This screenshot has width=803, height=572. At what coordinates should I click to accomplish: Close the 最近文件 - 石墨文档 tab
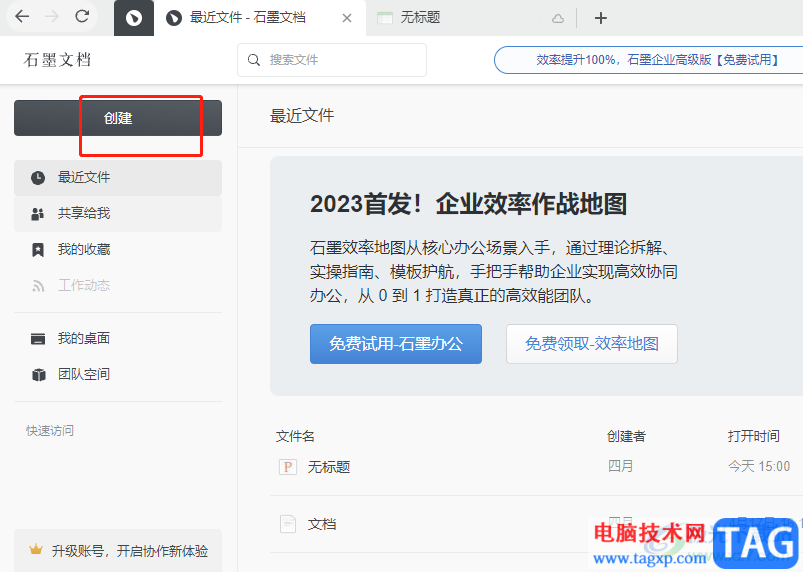coord(347,18)
